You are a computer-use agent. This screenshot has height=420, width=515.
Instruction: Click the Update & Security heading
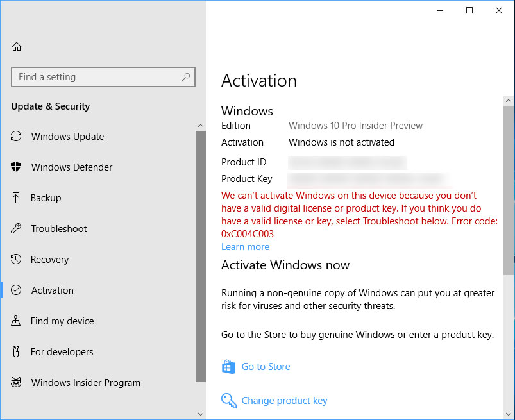pyautogui.click(x=51, y=106)
